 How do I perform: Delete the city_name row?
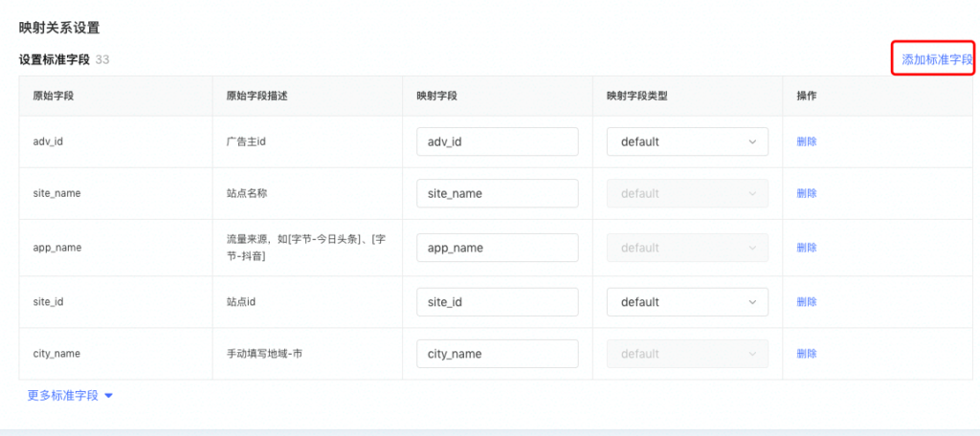pyautogui.click(x=807, y=354)
